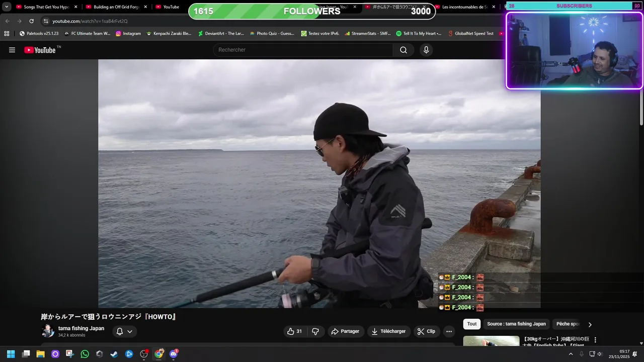644x362 pixels.
Task: Open File Explorer from the taskbar
Action: [40, 354]
